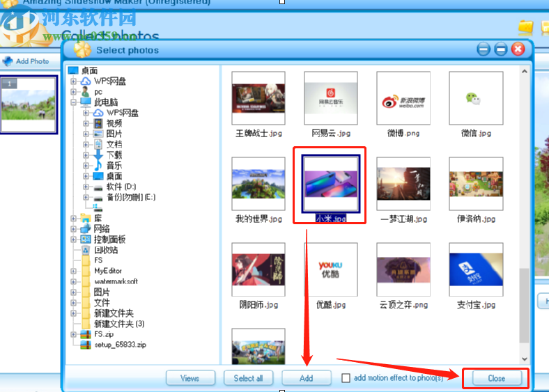Screen dimensions: 549x392
Task: Expand the FS.zip node
Action: 73,334
